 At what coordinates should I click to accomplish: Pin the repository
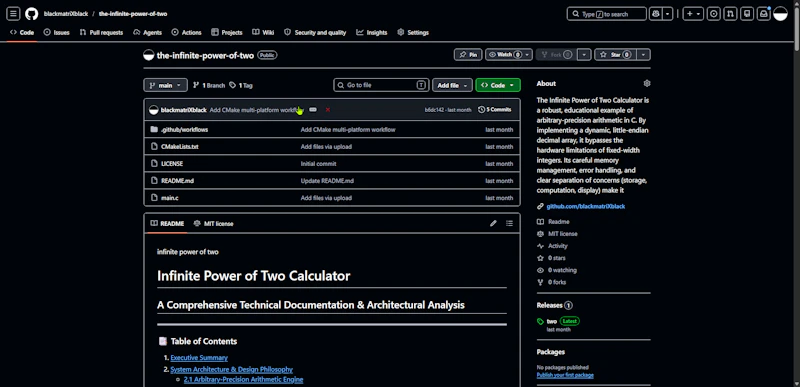click(468, 55)
